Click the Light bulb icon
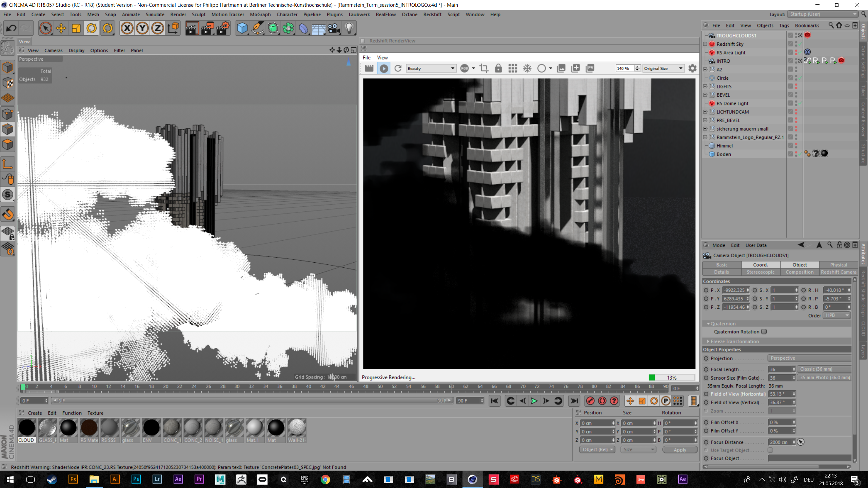This screenshot has width=868, height=488. coord(349,28)
